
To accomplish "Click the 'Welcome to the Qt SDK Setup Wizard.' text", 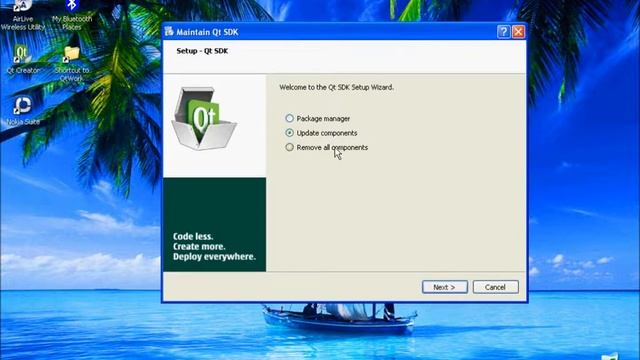I will (336, 87).
